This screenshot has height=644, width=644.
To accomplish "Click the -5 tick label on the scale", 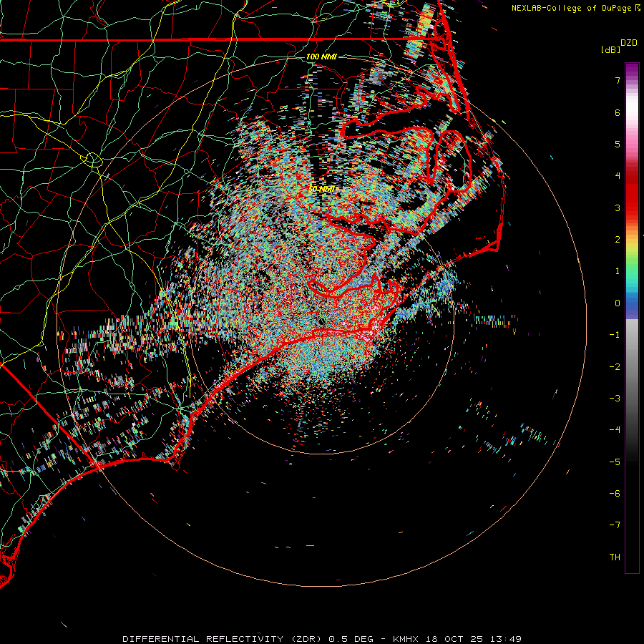I will (x=615, y=462).
